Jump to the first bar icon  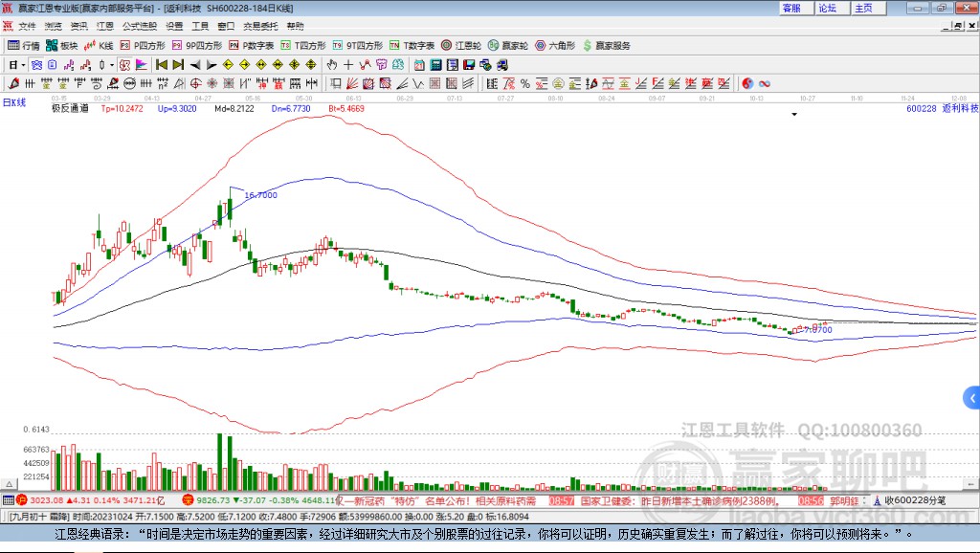161,65
